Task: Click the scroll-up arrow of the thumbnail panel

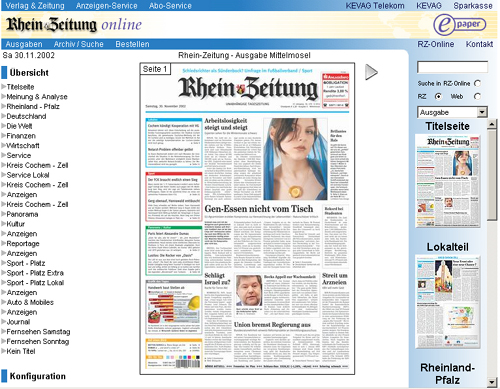Action: [x=492, y=124]
